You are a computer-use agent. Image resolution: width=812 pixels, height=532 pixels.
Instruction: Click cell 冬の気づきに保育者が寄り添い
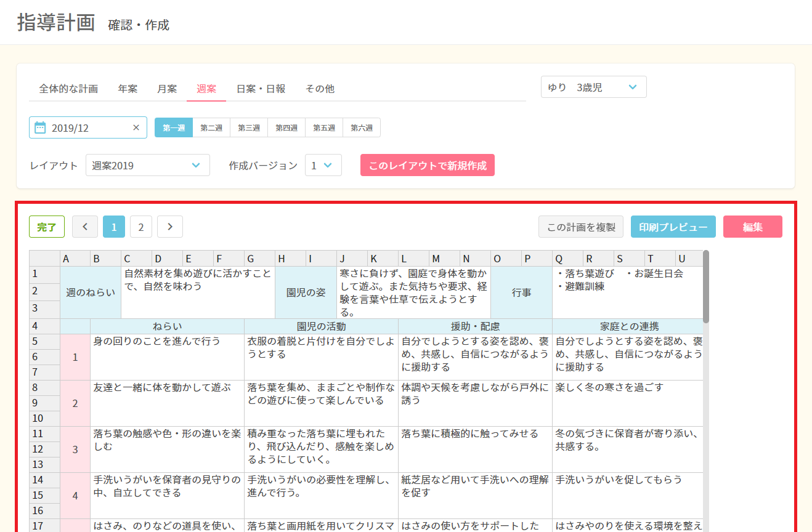click(x=628, y=449)
